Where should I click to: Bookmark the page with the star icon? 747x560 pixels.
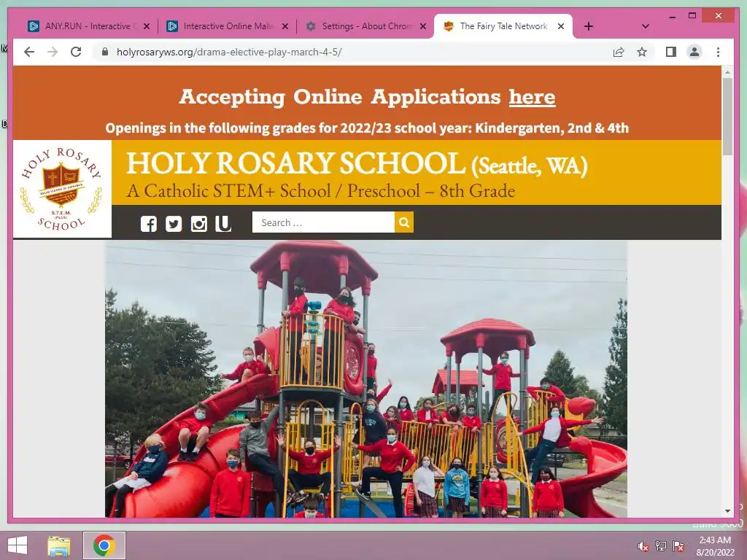click(x=642, y=52)
